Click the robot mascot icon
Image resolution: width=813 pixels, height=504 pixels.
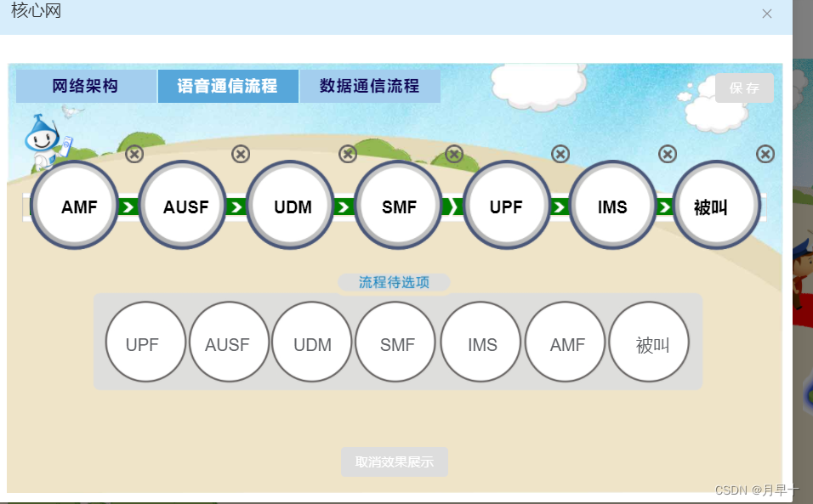(41, 140)
